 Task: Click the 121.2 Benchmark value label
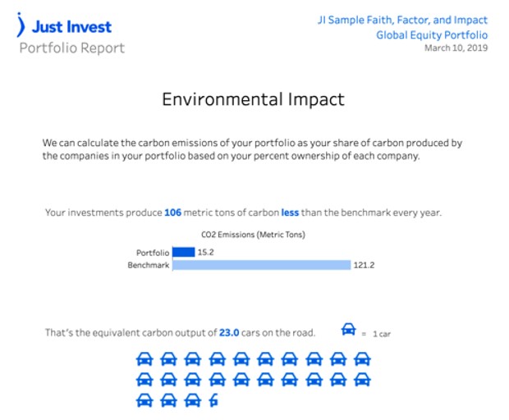pyautogui.click(x=363, y=265)
